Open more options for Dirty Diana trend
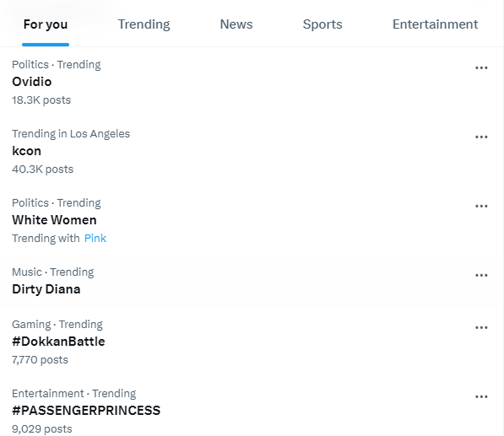Image resolution: width=504 pixels, height=436 pixels. click(x=481, y=275)
